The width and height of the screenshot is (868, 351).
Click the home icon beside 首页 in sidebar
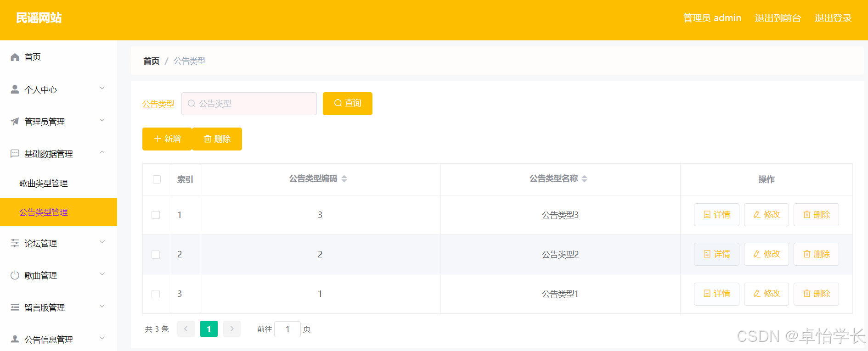tap(15, 57)
